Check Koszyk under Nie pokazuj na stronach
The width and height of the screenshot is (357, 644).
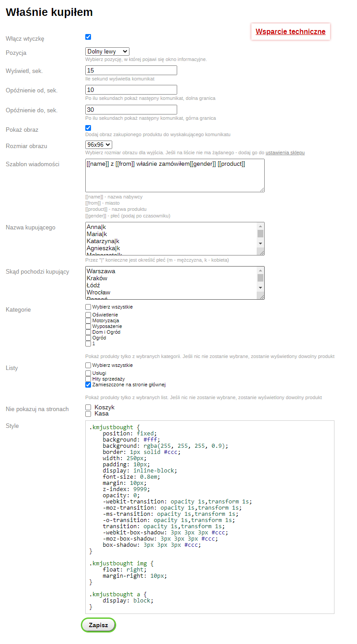(x=88, y=407)
